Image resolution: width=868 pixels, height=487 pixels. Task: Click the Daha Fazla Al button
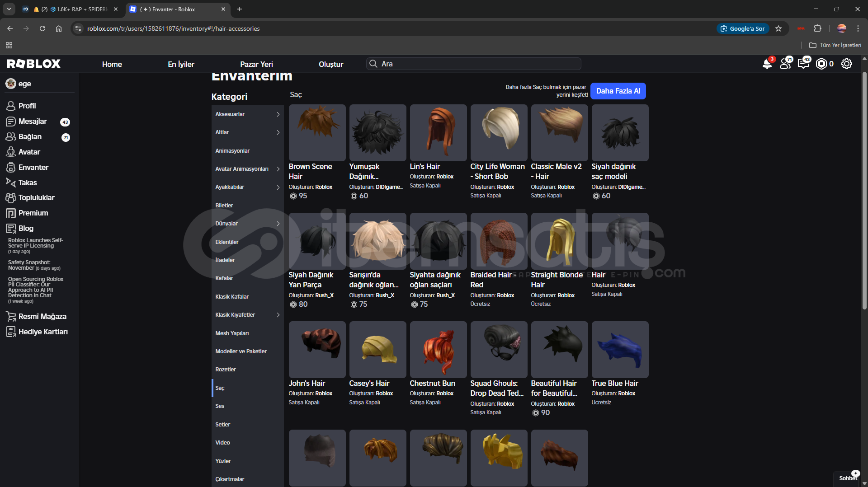coord(618,91)
